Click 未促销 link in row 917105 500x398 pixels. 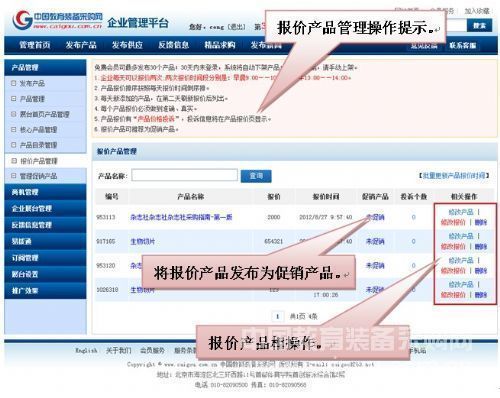click(375, 241)
